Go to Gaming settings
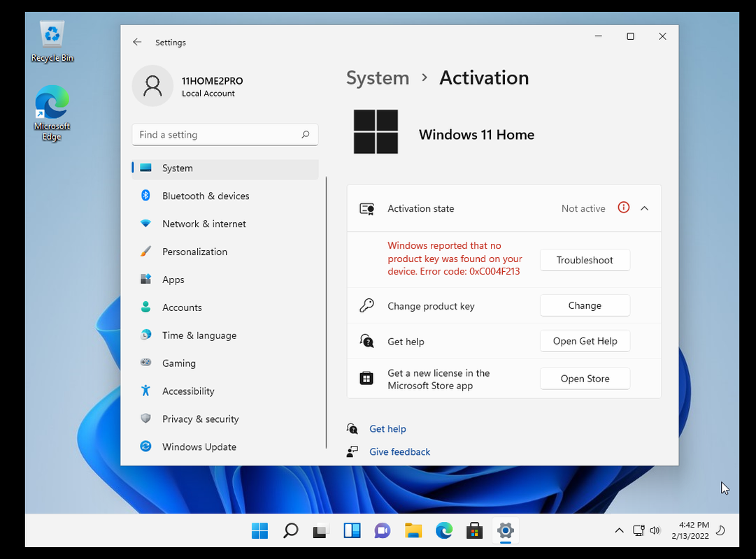756x559 pixels. tap(225, 363)
